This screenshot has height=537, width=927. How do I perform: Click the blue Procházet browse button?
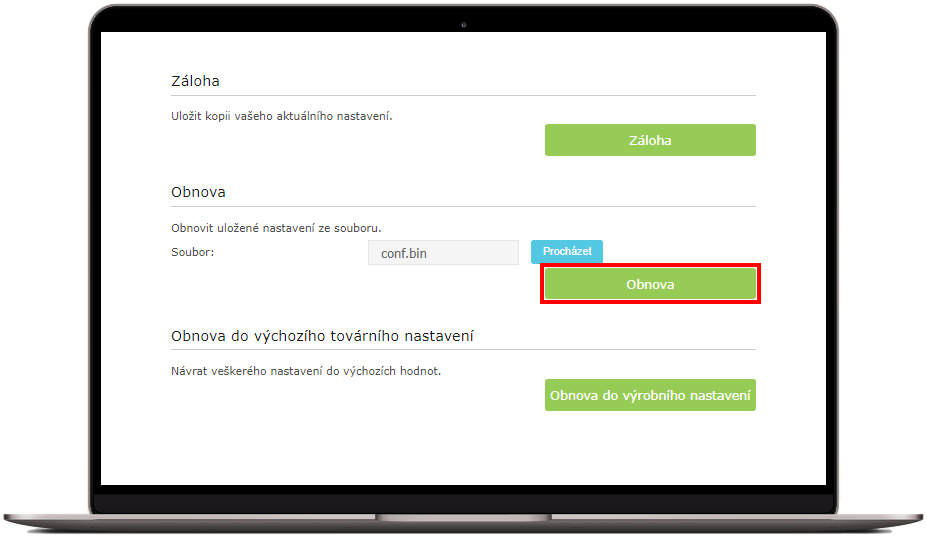pos(566,251)
